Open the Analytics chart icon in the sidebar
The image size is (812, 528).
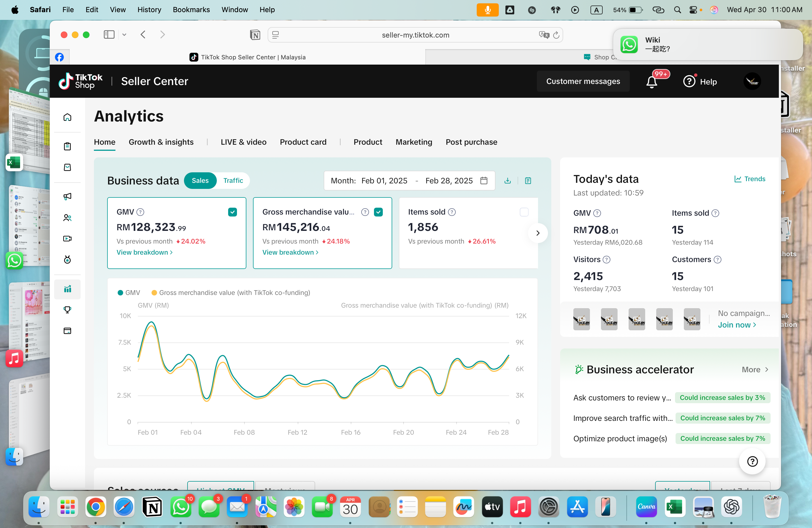click(x=67, y=289)
